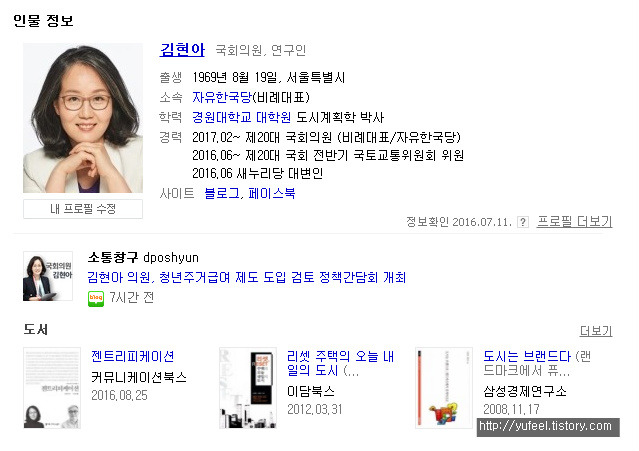Image resolution: width=639 pixels, height=451 pixels.
Task: Expand 도서 section with 더보기
Action: (596, 331)
